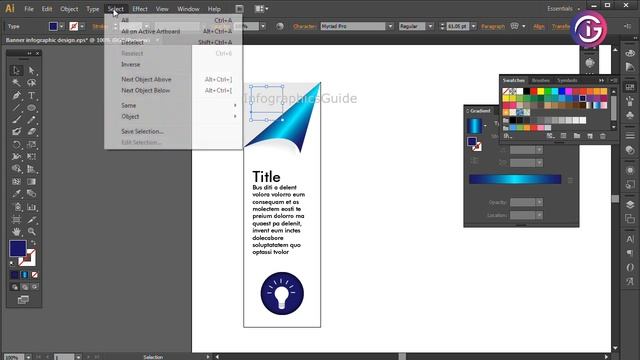
Task: Open the Effect menu
Action: point(140,9)
